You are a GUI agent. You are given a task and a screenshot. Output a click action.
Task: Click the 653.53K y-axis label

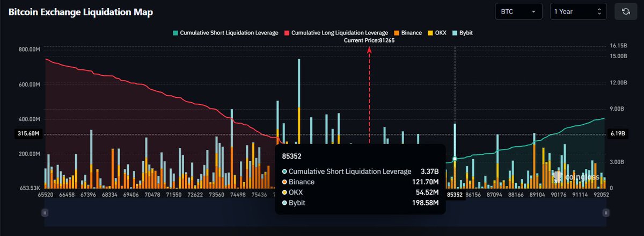pos(30,188)
